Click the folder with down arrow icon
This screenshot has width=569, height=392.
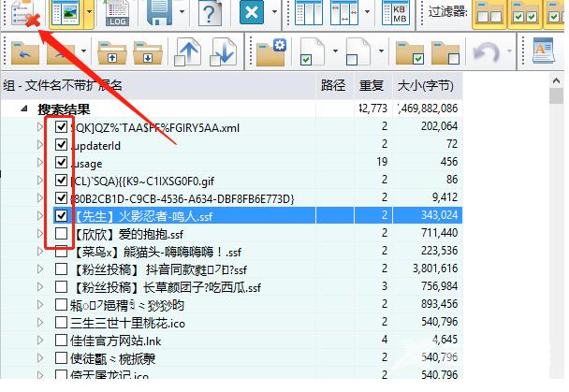148,53
